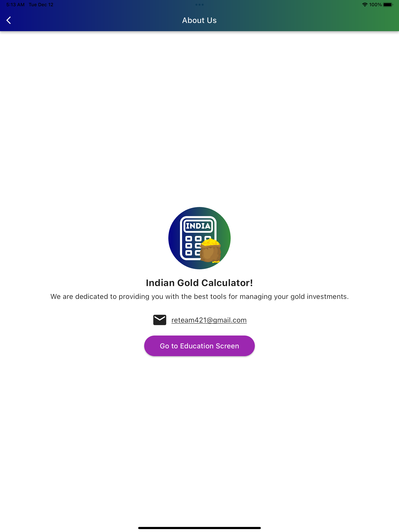Tap the gold investments description text

(x=199, y=297)
